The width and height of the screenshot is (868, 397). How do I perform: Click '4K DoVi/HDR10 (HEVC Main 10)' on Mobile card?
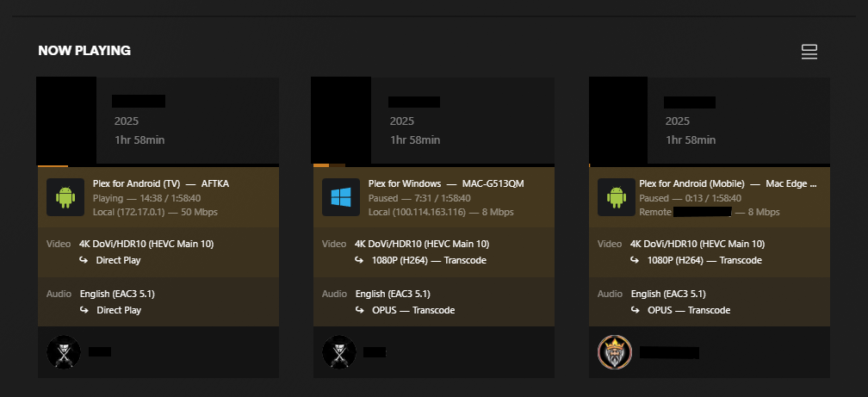coord(697,244)
